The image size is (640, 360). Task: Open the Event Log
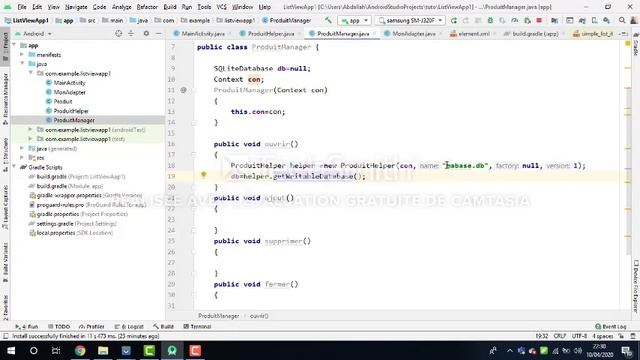click(611, 327)
